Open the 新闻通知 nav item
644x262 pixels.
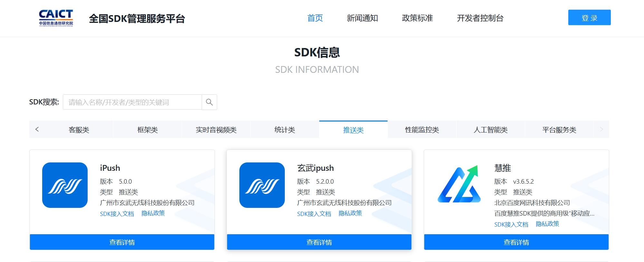pos(362,18)
